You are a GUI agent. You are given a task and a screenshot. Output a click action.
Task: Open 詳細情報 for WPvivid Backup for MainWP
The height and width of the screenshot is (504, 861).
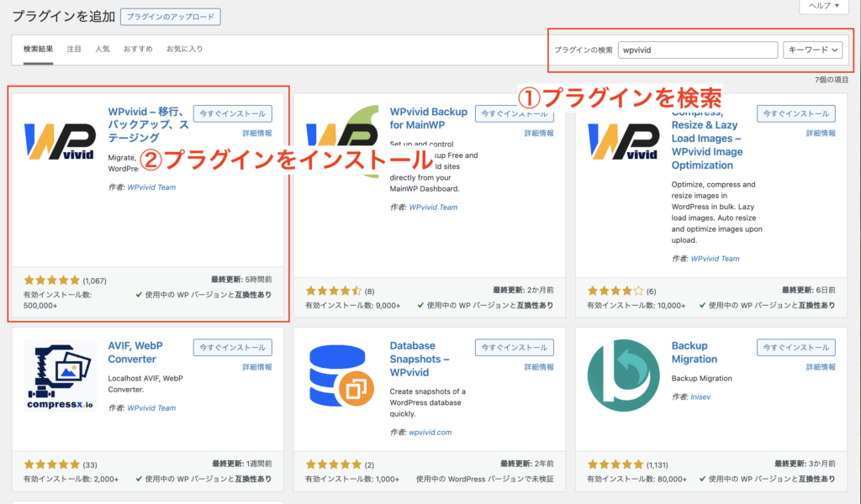click(x=539, y=134)
